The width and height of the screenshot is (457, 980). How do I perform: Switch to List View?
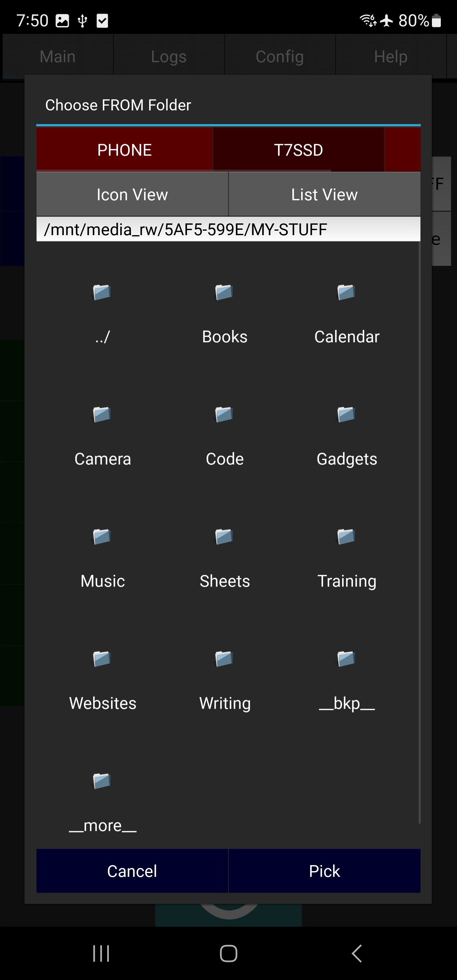(324, 195)
